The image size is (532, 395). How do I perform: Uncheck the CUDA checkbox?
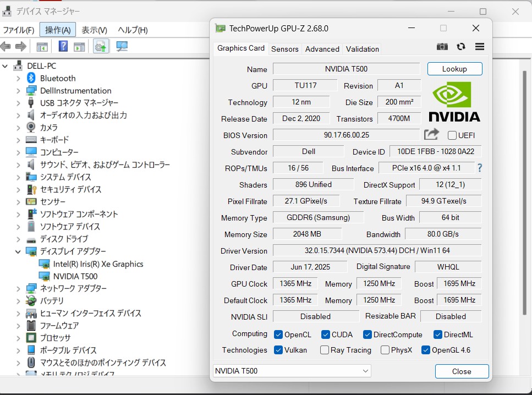coord(326,334)
